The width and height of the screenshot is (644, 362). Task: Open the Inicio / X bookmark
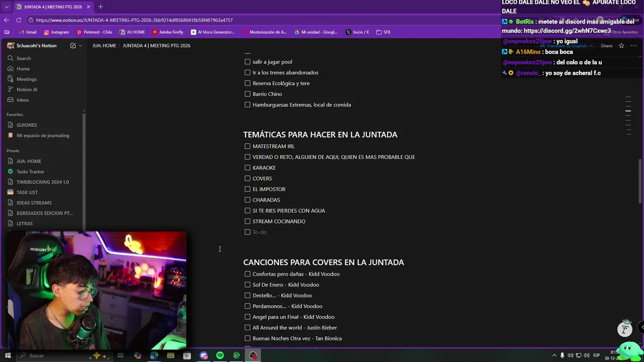click(357, 32)
